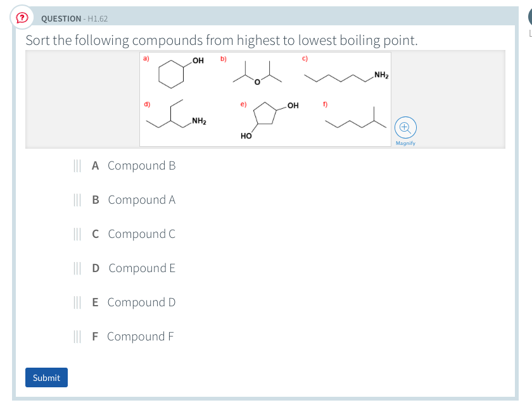The width and height of the screenshot is (532, 405).
Task: Click the Magnify icon to enlarge structures
Action: point(405,127)
